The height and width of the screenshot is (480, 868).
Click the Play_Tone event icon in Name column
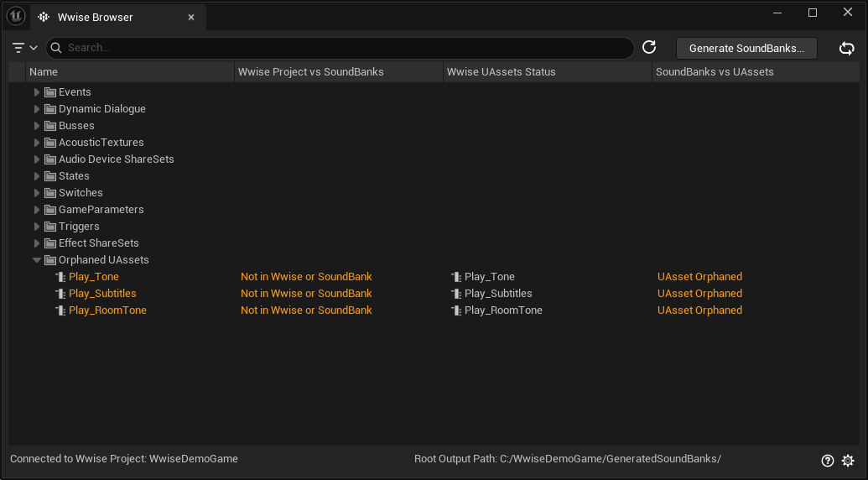tap(60, 277)
